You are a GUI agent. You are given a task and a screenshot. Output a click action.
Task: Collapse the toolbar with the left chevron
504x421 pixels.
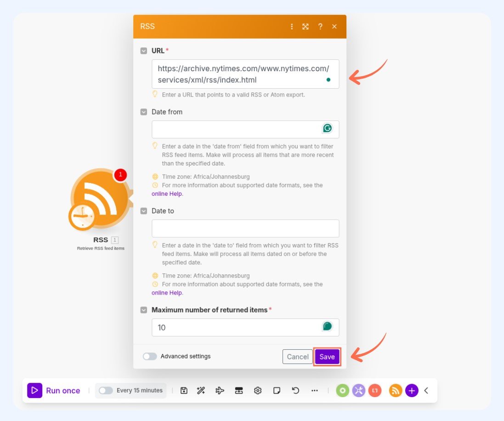pos(426,390)
